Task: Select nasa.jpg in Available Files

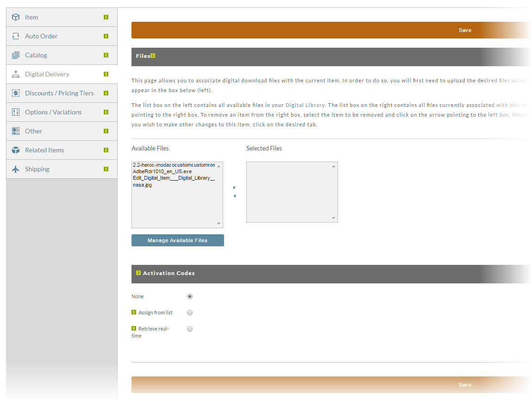Action: pos(142,185)
